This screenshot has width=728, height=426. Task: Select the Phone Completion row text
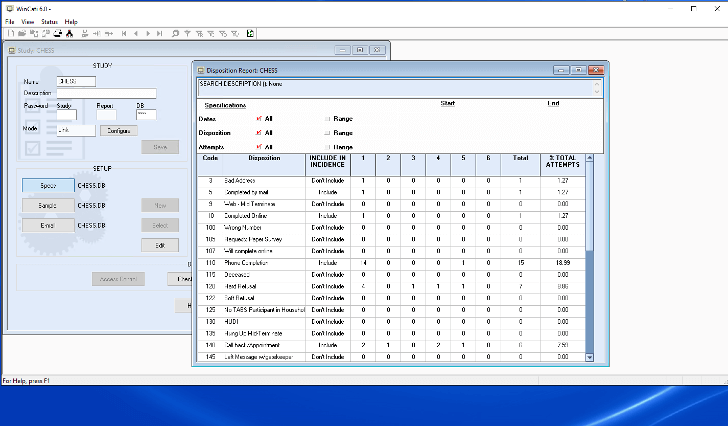tap(246, 263)
